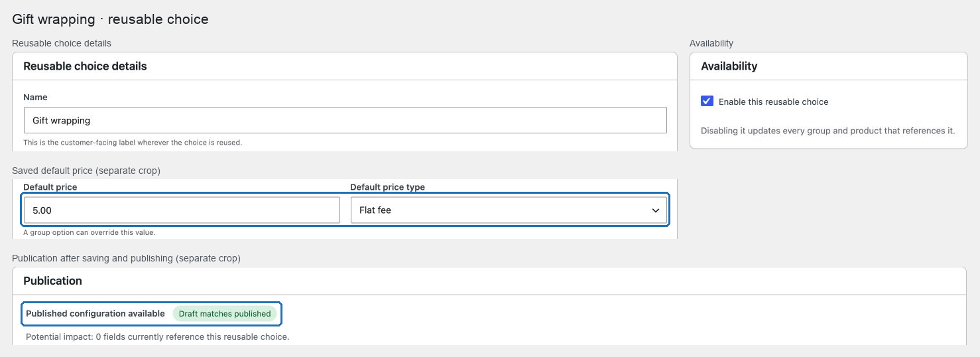This screenshot has width=980, height=357.
Task: Click the Publication after saving and publishing caption
Action: pyautogui.click(x=126, y=258)
